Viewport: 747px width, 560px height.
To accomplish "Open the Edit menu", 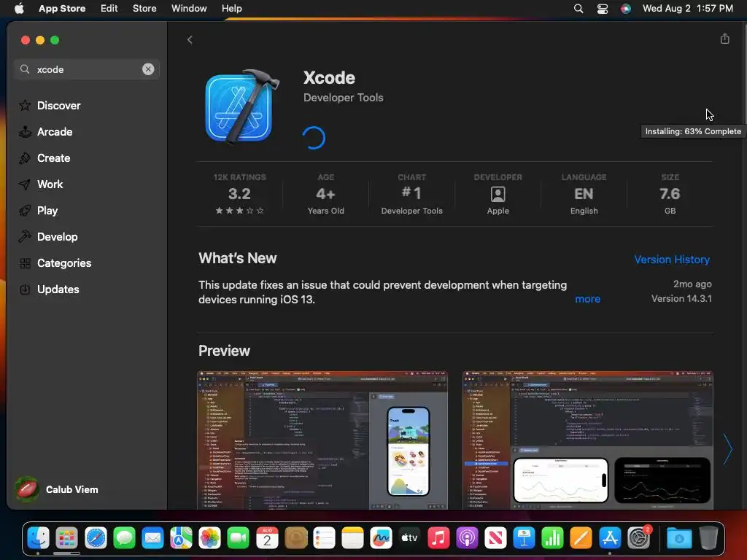I will pos(109,8).
